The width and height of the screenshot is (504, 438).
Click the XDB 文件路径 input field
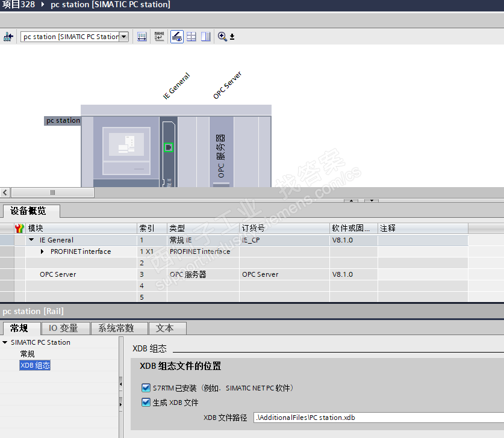379,418
